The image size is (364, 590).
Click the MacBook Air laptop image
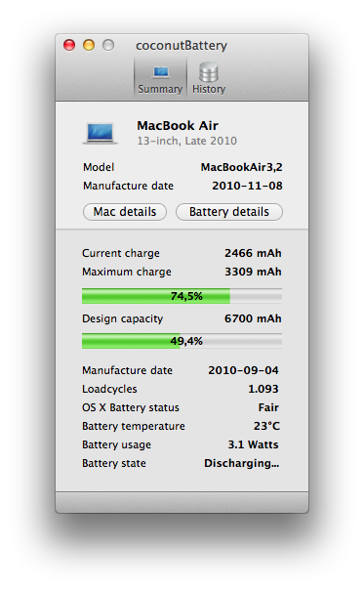(x=100, y=133)
